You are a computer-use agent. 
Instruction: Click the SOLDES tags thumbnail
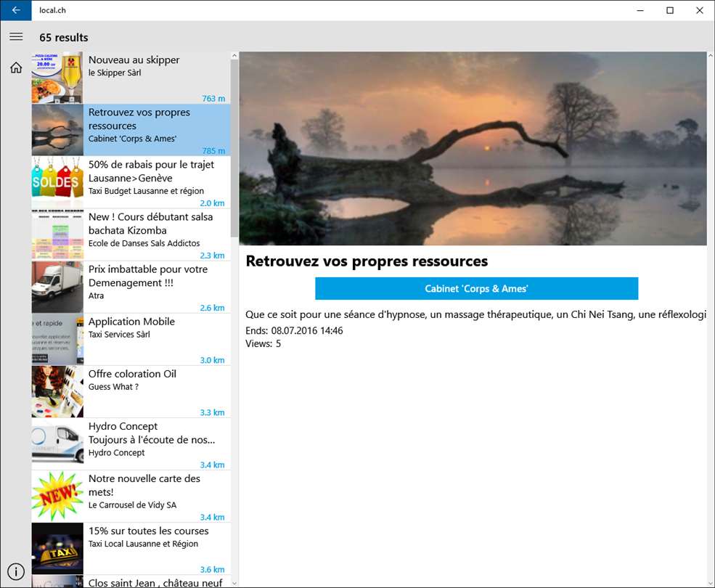click(57, 182)
